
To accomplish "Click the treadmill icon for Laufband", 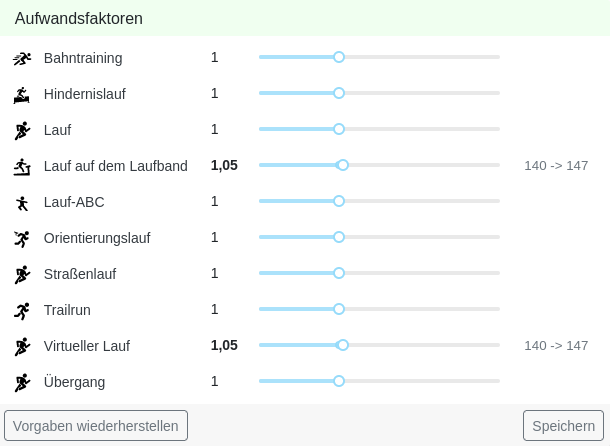I will [22, 166].
